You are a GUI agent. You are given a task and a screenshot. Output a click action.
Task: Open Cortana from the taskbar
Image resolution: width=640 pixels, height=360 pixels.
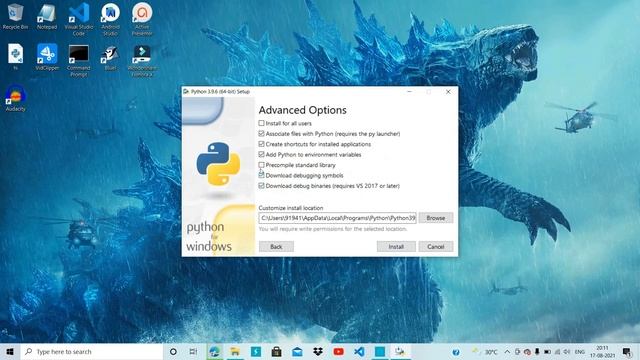coord(173,351)
